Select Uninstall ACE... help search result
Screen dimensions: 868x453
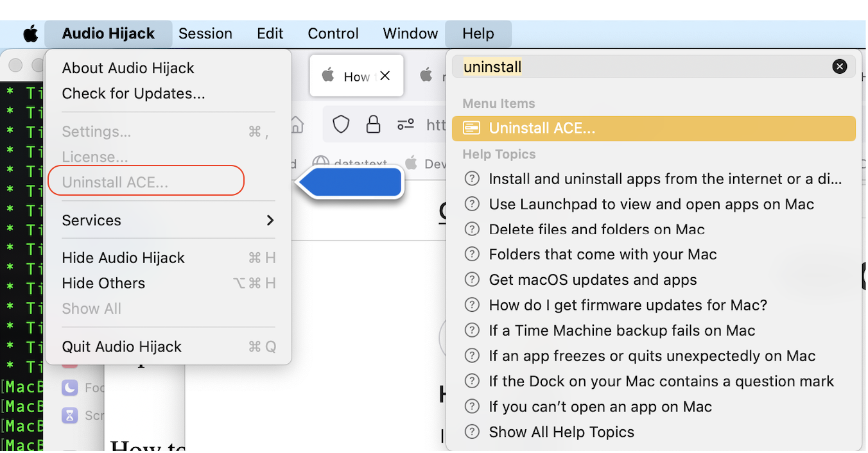tap(654, 128)
